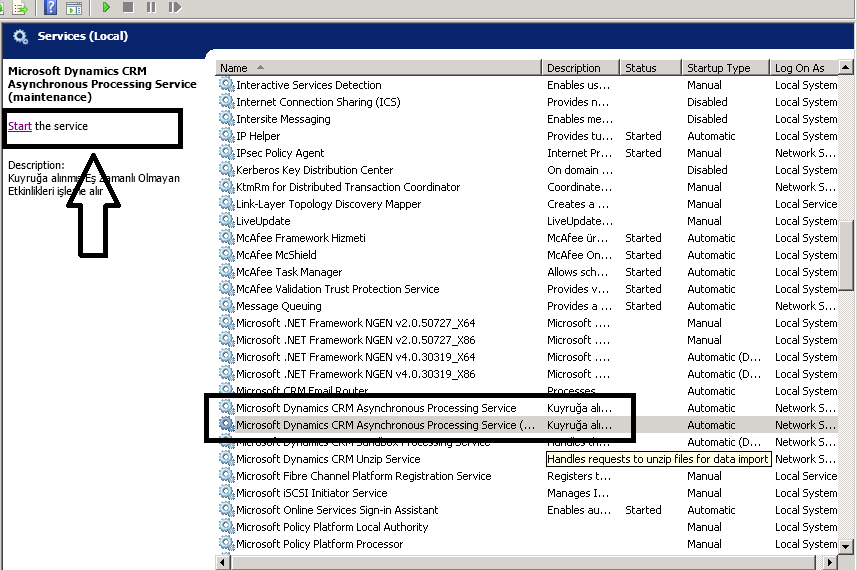Click the vertical scrollbar up arrow

coord(846,67)
